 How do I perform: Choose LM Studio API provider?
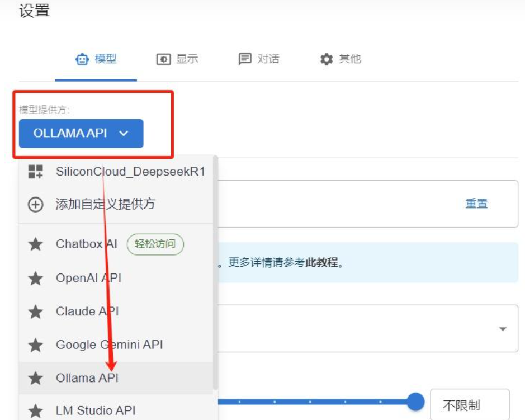coord(116,410)
